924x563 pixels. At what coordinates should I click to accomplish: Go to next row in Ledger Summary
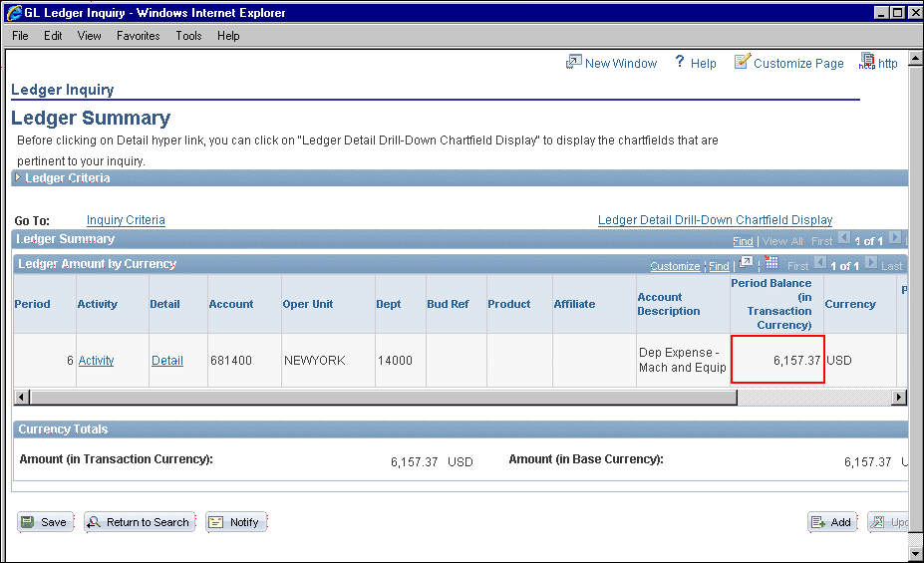coord(895,238)
